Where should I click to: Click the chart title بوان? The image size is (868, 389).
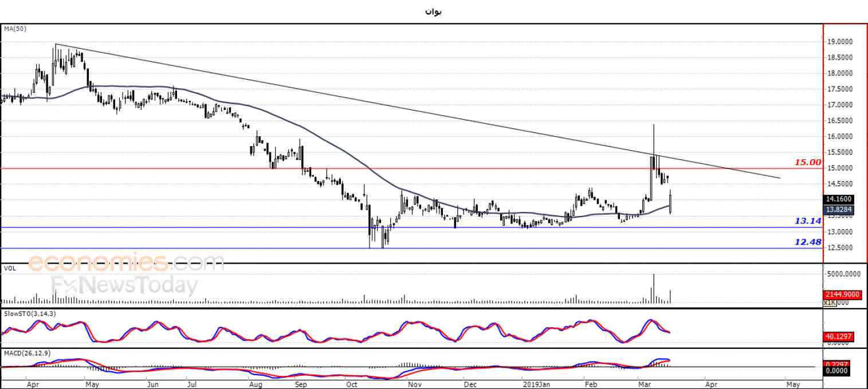click(434, 11)
